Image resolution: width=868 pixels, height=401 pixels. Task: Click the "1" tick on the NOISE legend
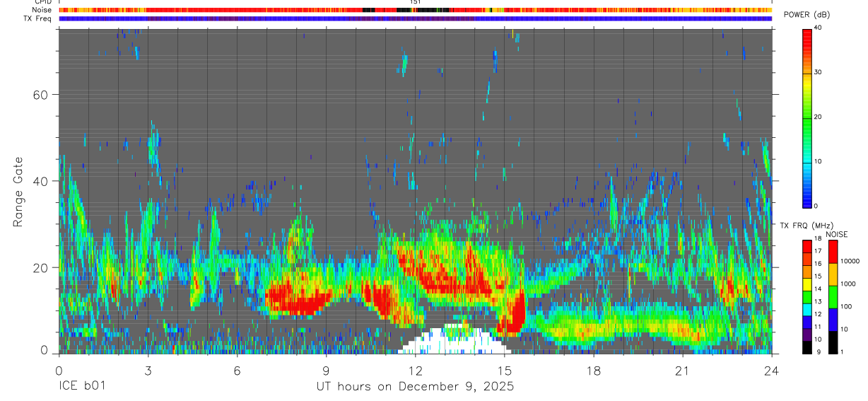click(x=840, y=351)
